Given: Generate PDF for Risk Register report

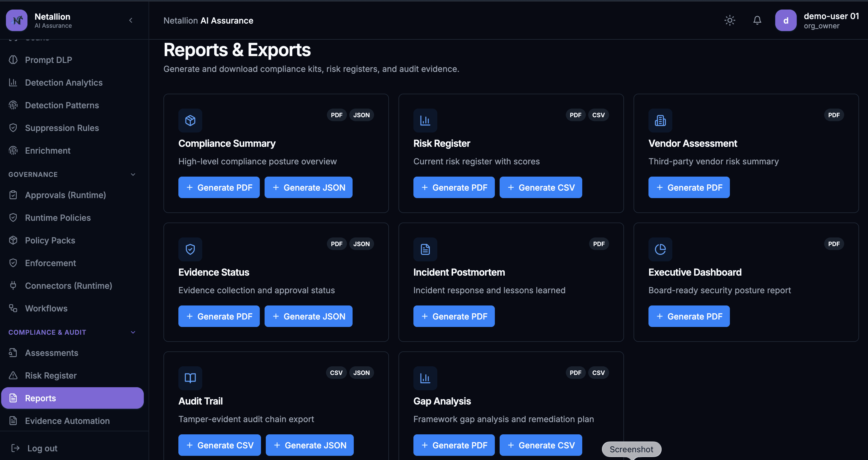Looking at the screenshot, I should click(454, 187).
